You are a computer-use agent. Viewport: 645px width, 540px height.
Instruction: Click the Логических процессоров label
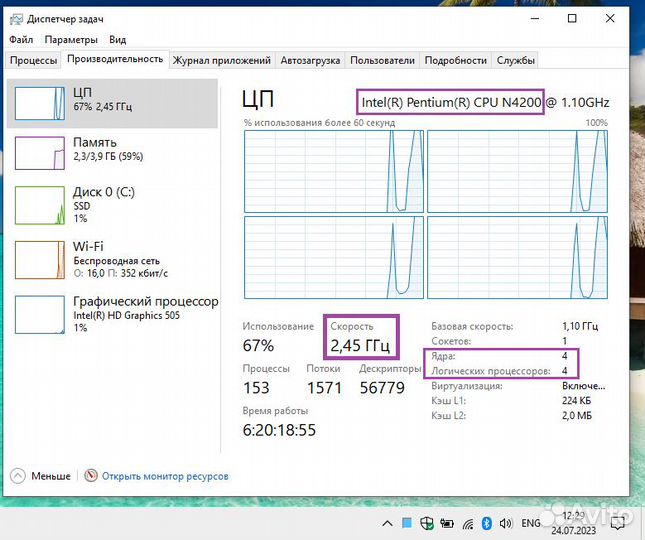point(491,371)
